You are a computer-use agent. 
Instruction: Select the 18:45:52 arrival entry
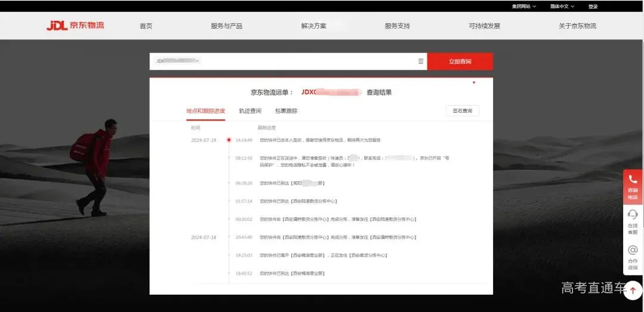(x=292, y=273)
